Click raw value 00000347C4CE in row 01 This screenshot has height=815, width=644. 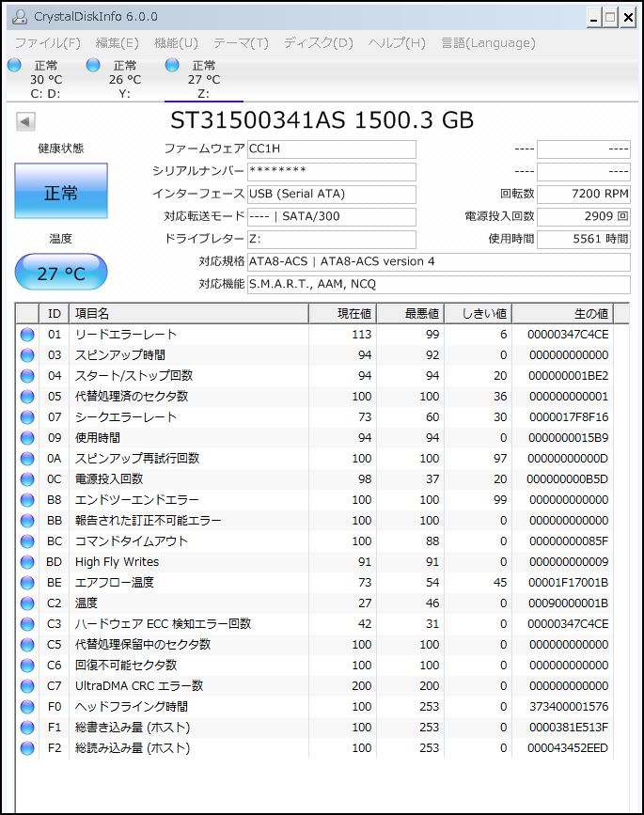tap(568, 335)
